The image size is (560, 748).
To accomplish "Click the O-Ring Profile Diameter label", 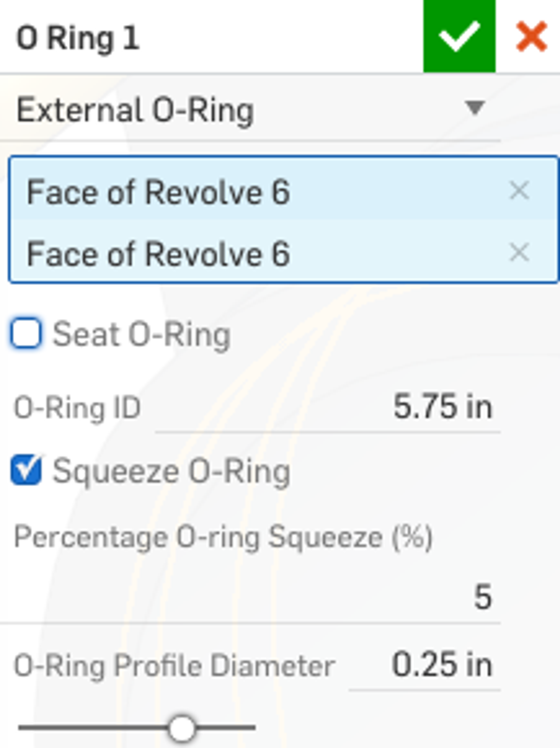I will click(174, 665).
